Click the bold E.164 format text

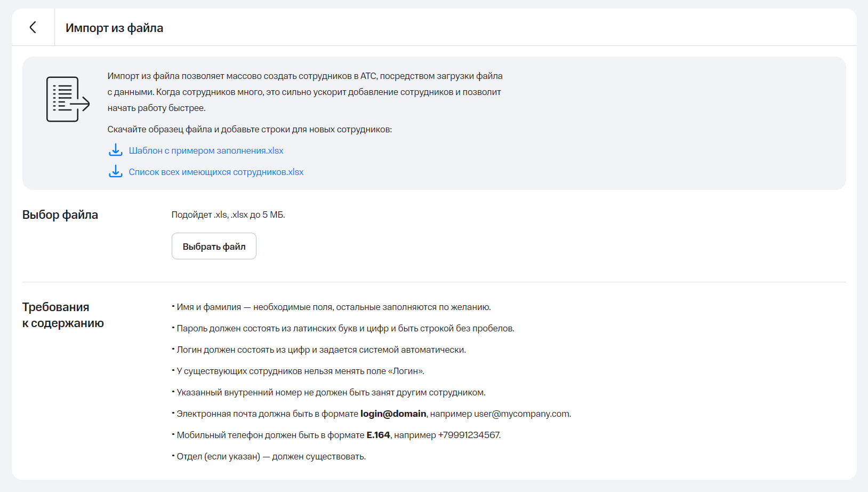378,435
